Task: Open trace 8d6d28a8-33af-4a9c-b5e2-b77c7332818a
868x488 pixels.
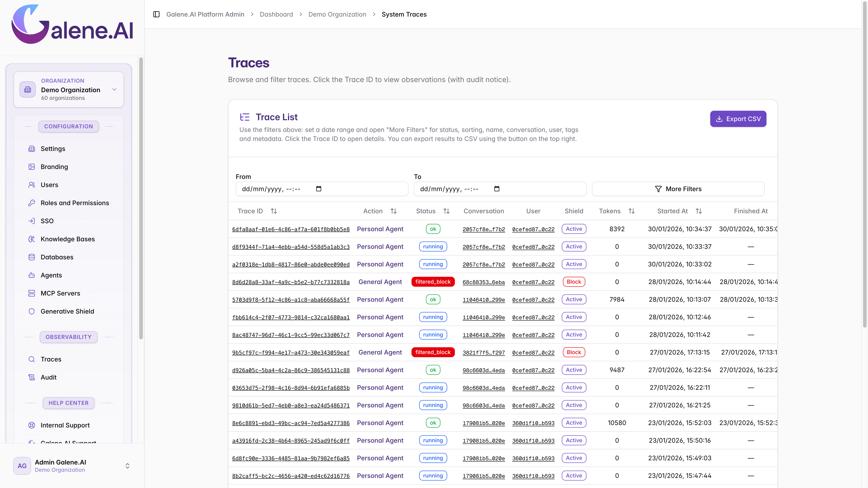Action: [291, 282]
